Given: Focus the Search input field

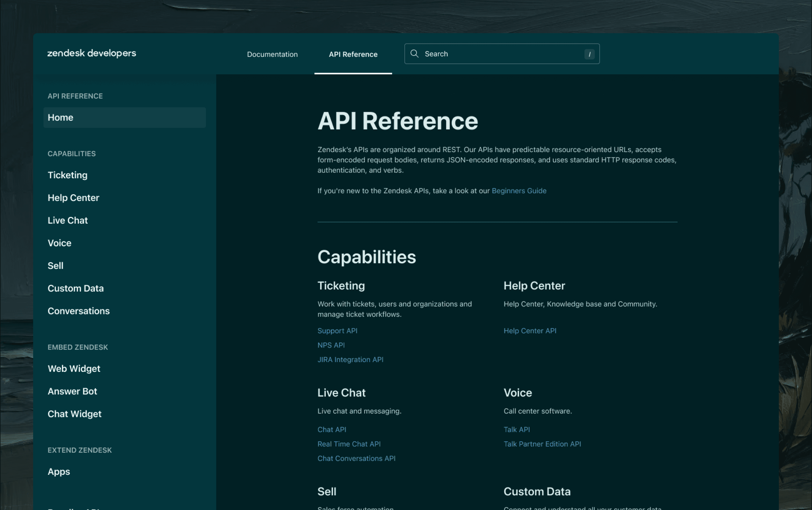Looking at the screenshot, I should click(502, 54).
